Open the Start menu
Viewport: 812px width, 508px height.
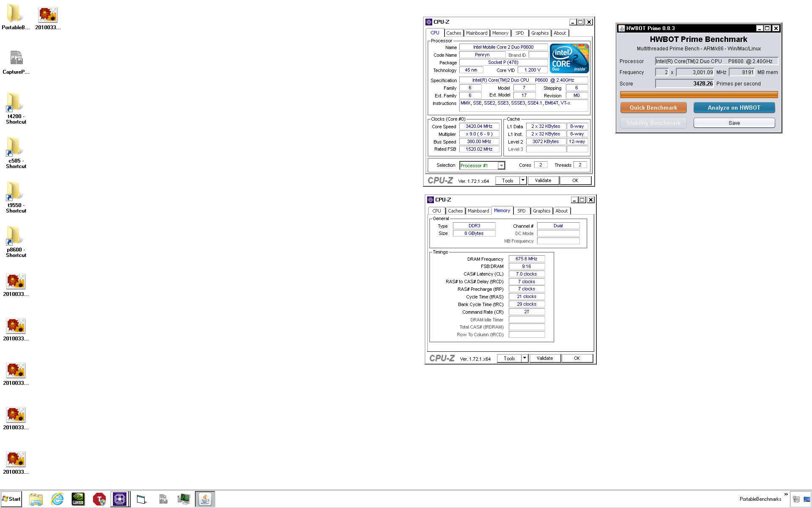click(x=11, y=499)
